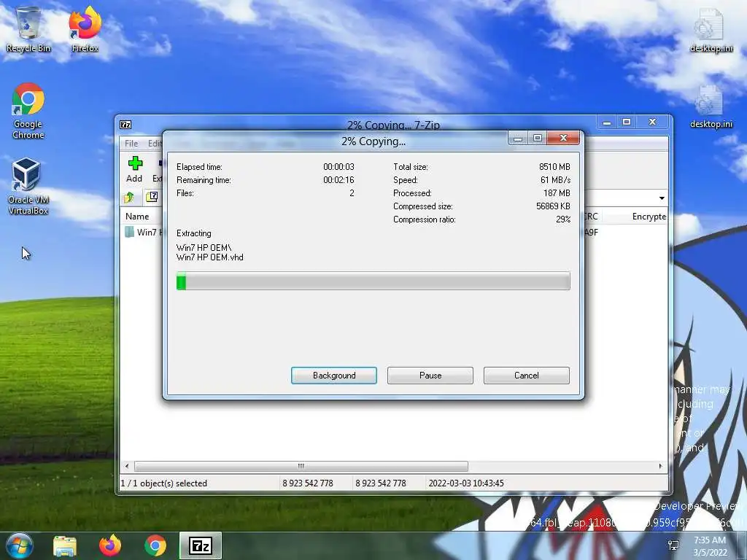
Task: Click the green extraction progress bar
Action: point(373,281)
